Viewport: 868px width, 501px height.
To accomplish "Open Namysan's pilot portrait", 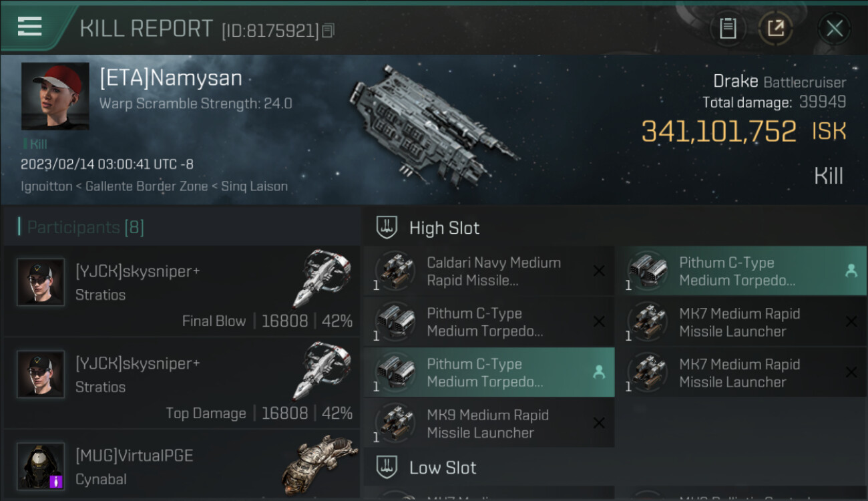I will tap(55, 96).
